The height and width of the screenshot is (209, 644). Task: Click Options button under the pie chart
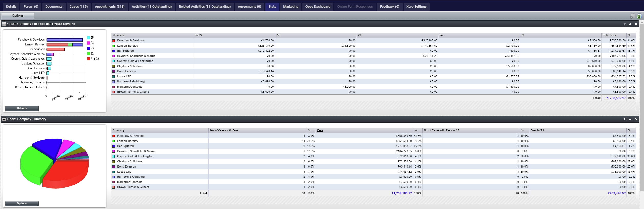pos(22,203)
